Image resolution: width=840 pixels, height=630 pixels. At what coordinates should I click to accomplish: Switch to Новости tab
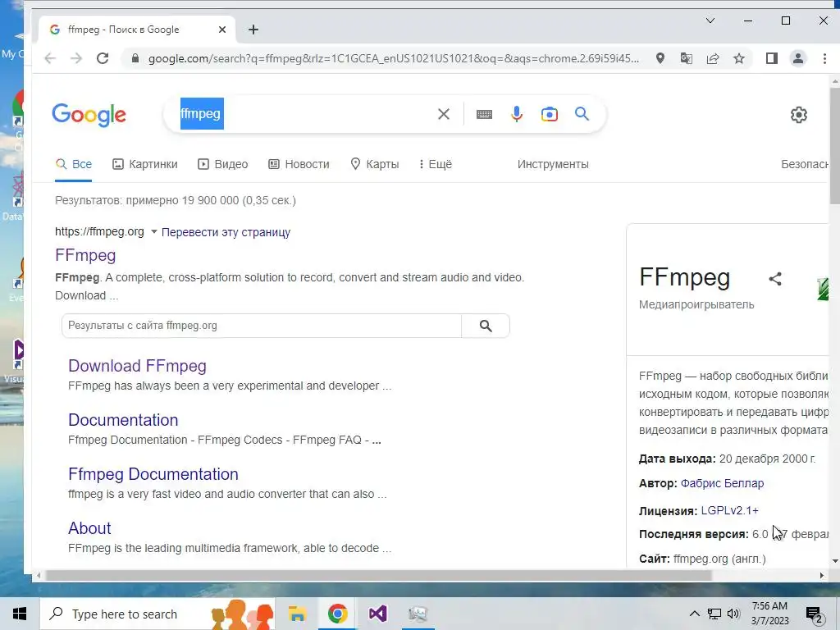click(x=299, y=164)
